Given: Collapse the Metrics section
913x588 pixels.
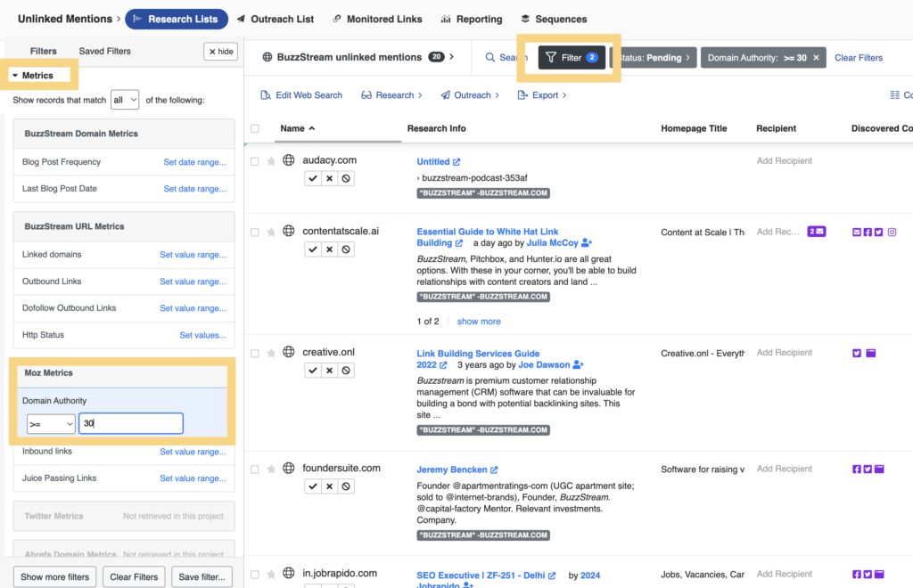Looking at the screenshot, I should 34,76.
